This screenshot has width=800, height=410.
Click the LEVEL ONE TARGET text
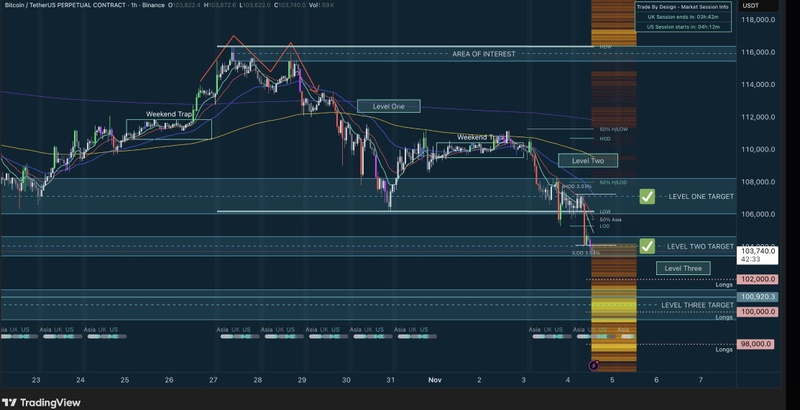click(701, 196)
